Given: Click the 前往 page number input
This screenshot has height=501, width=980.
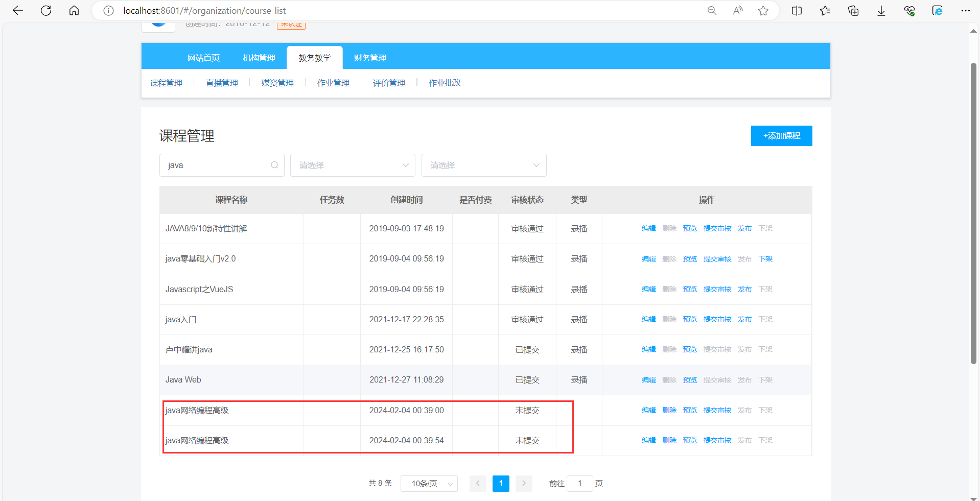Looking at the screenshot, I should pyautogui.click(x=580, y=483).
